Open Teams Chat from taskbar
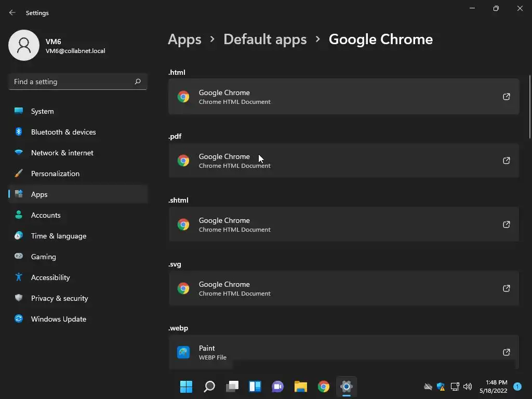The height and width of the screenshot is (399, 532). tap(277, 387)
